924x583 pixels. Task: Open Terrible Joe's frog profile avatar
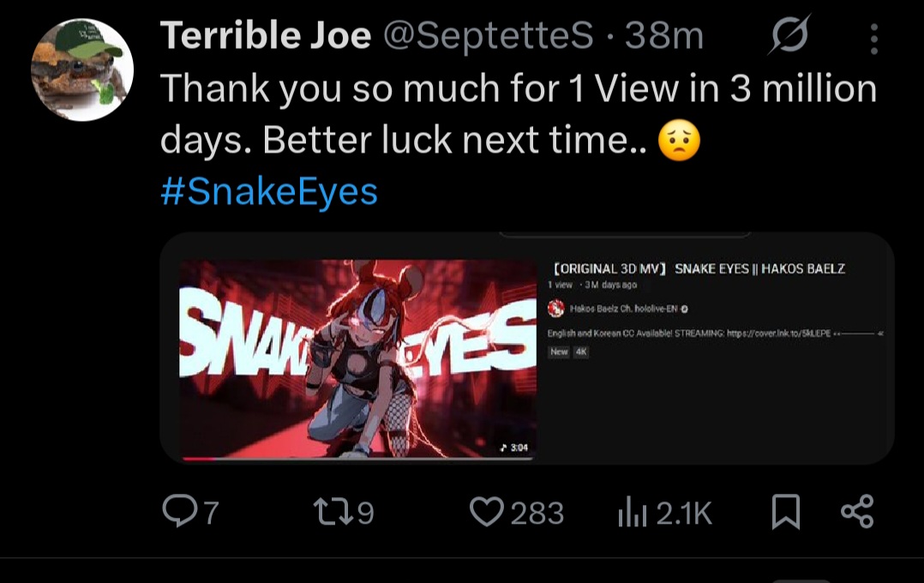coord(82,70)
